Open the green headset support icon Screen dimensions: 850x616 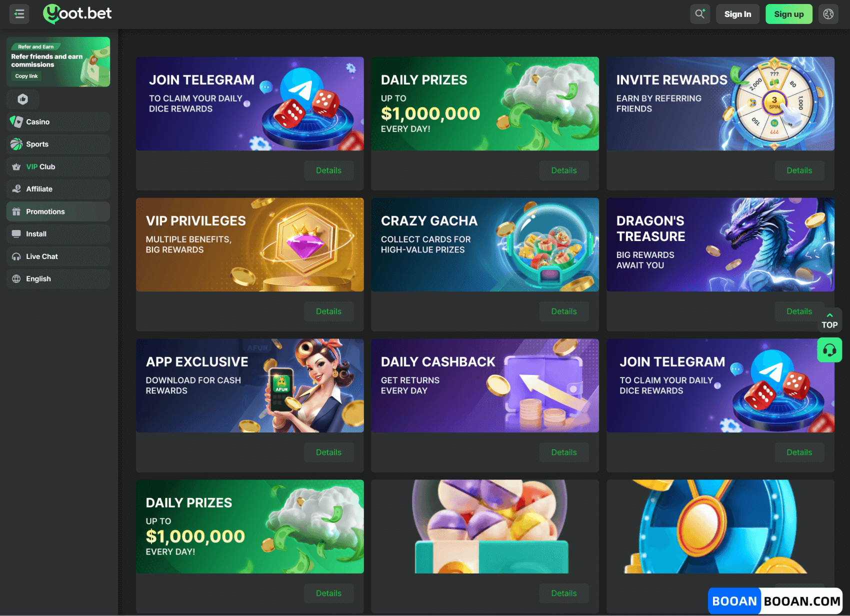pos(829,350)
